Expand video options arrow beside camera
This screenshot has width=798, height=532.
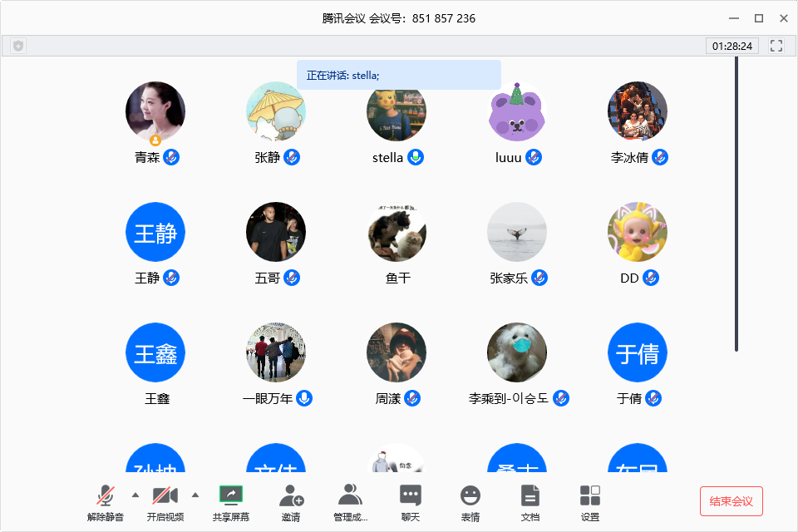pos(195,495)
